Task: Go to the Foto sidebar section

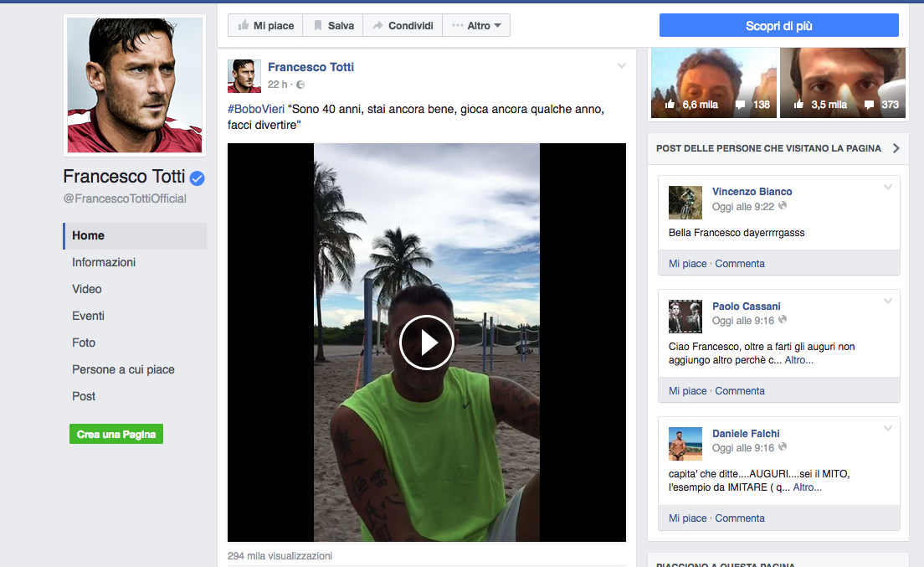Action: point(84,343)
